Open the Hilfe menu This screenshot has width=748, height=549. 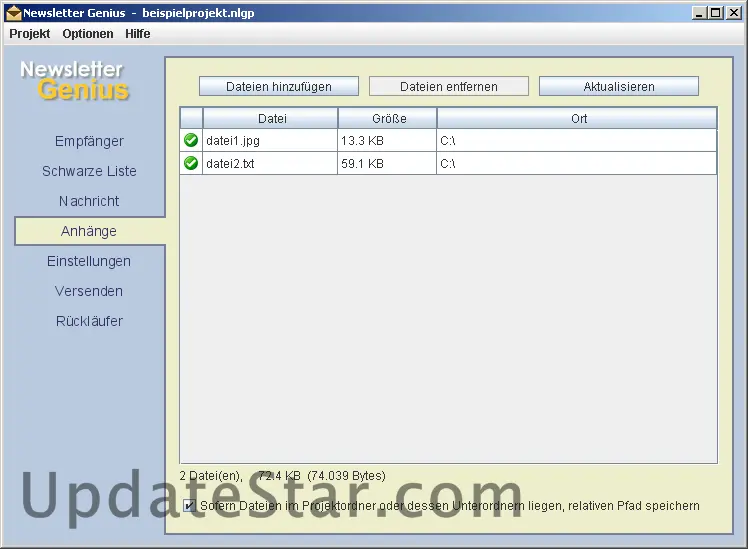coord(137,34)
